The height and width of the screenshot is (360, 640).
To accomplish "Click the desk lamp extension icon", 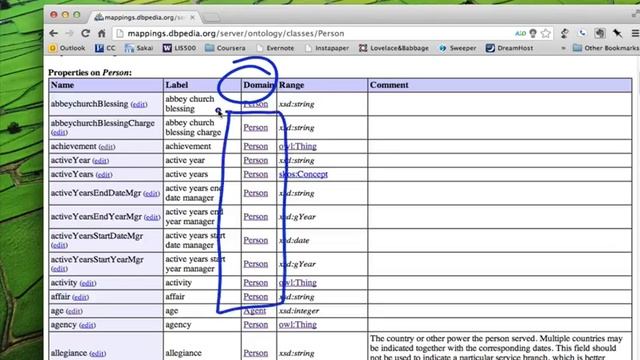I will (x=565, y=33).
